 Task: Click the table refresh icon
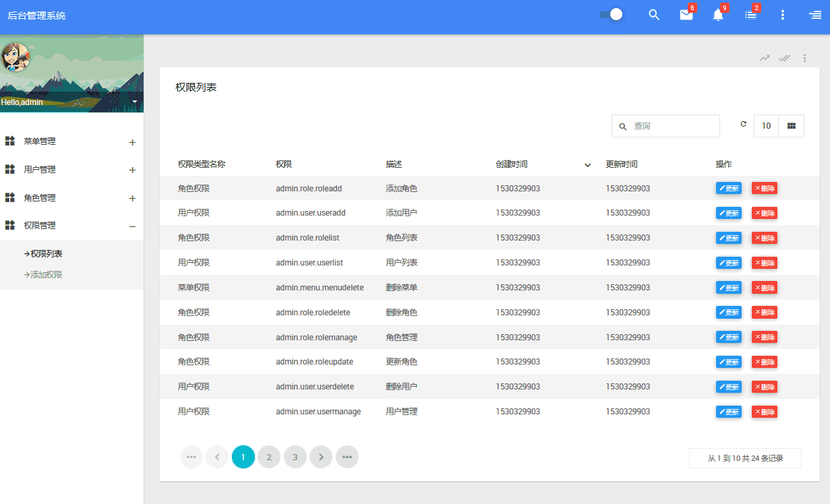point(744,124)
